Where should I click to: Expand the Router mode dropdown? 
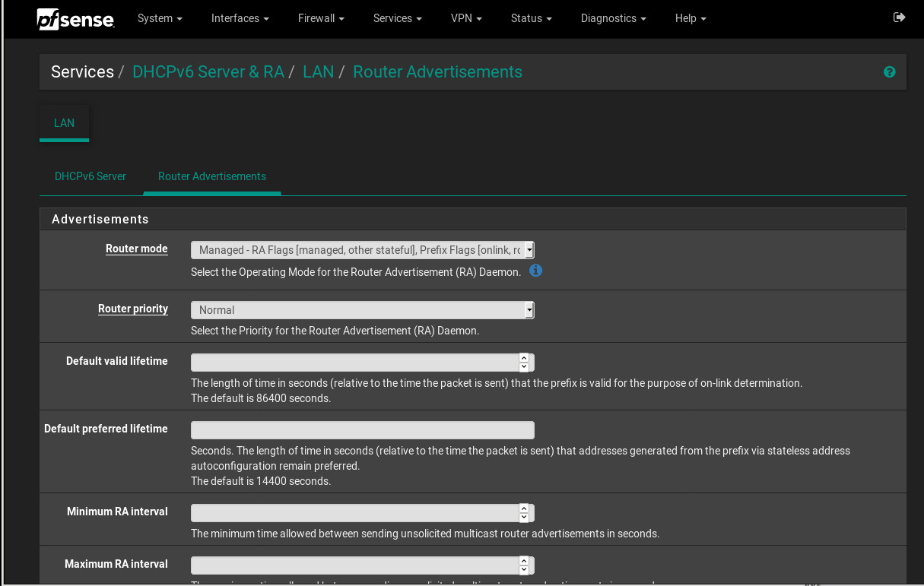pyautogui.click(x=362, y=250)
